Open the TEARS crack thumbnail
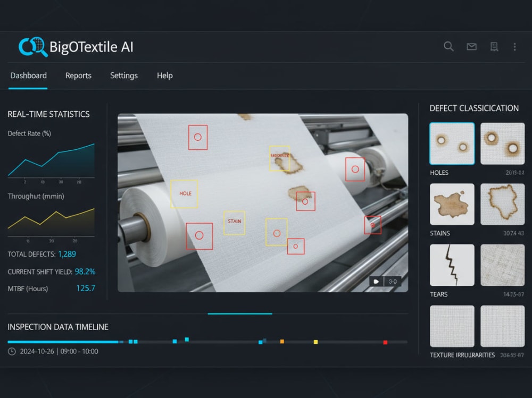The image size is (532, 398). [x=452, y=265]
